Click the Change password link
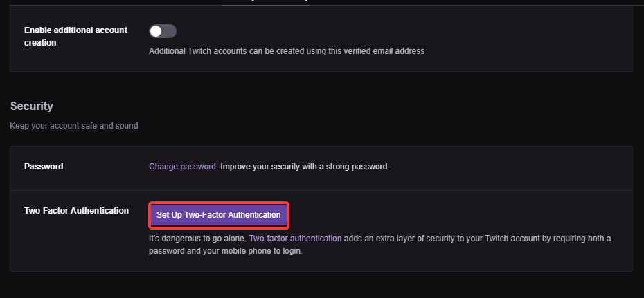 click(x=183, y=167)
